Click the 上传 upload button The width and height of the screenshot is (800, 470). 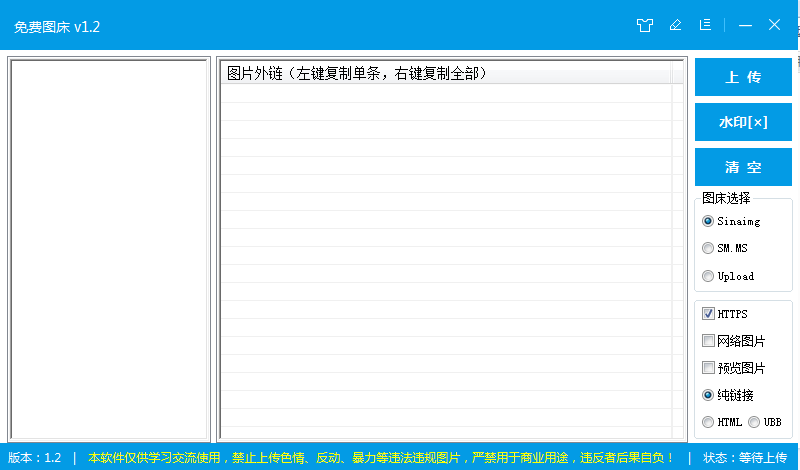pyautogui.click(x=743, y=77)
